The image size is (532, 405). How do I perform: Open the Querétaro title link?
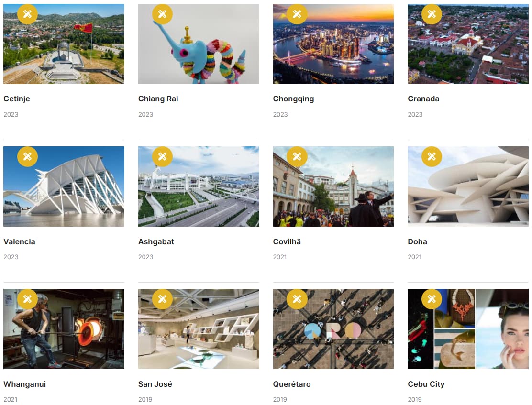292,384
